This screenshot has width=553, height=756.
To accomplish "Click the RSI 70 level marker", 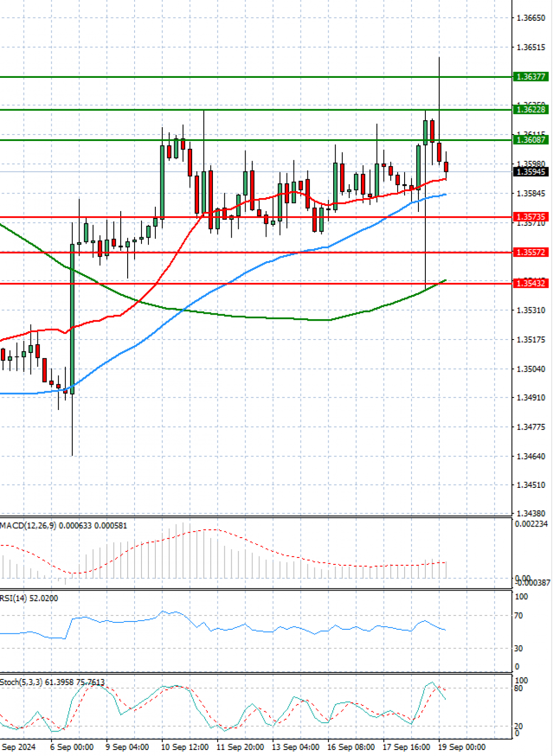I will [518, 616].
